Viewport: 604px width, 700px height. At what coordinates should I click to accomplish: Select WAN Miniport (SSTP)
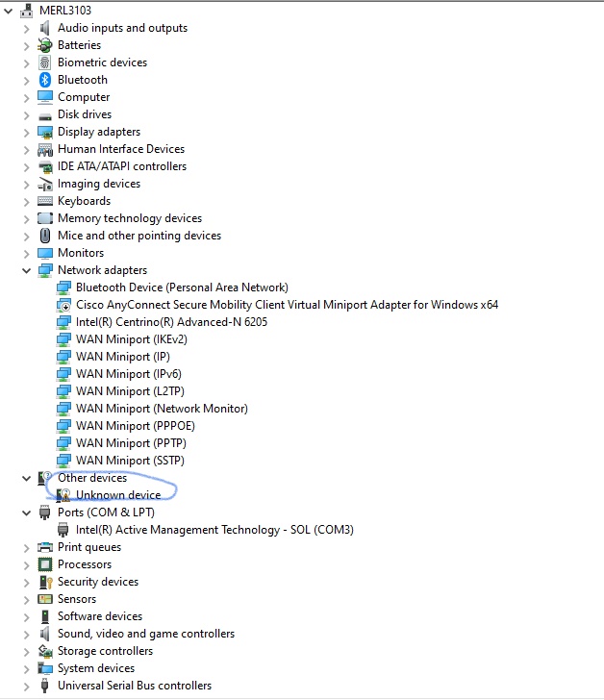130,461
